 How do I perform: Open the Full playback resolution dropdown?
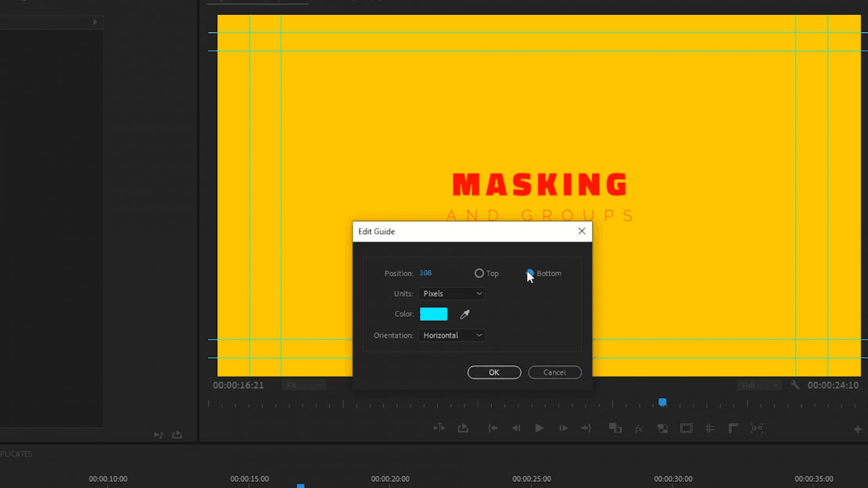coord(759,385)
